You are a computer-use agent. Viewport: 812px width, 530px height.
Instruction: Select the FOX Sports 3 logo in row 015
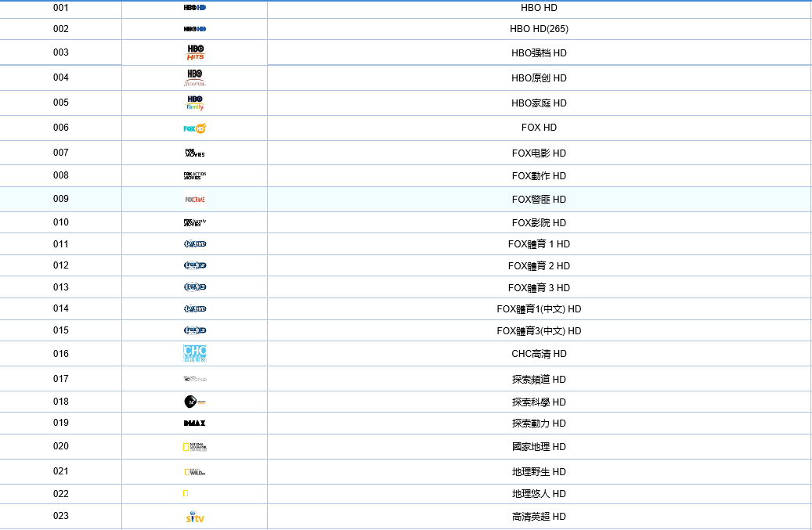click(x=195, y=330)
